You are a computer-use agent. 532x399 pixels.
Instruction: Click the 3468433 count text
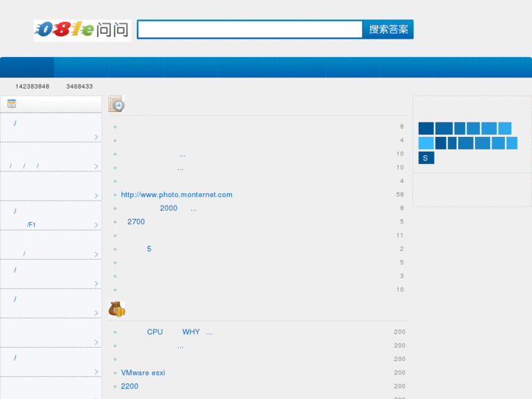[x=79, y=86]
